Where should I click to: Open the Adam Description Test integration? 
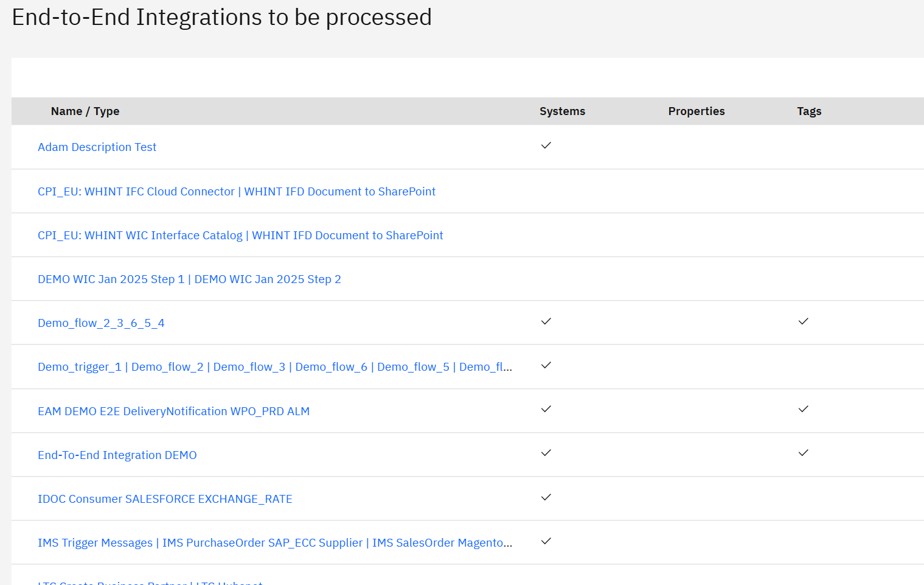pyautogui.click(x=97, y=147)
